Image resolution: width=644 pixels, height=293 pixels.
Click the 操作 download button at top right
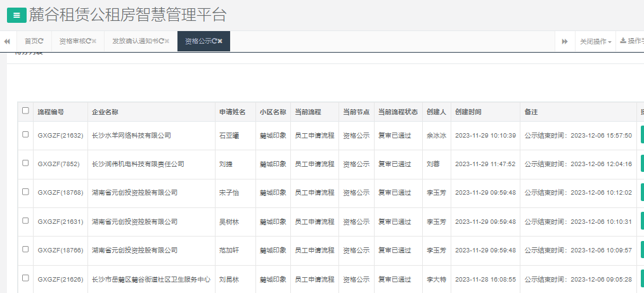tap(631, 41)
